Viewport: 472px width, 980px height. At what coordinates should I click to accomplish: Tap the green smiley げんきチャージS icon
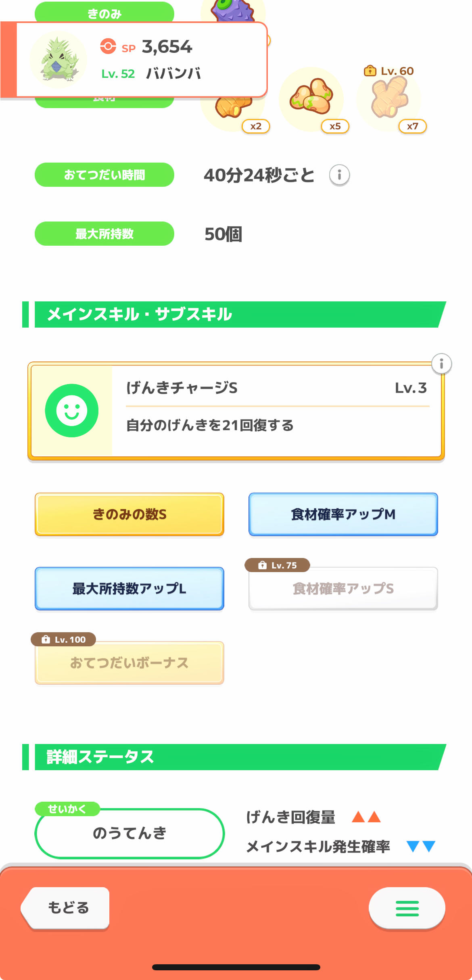(72, 410)
